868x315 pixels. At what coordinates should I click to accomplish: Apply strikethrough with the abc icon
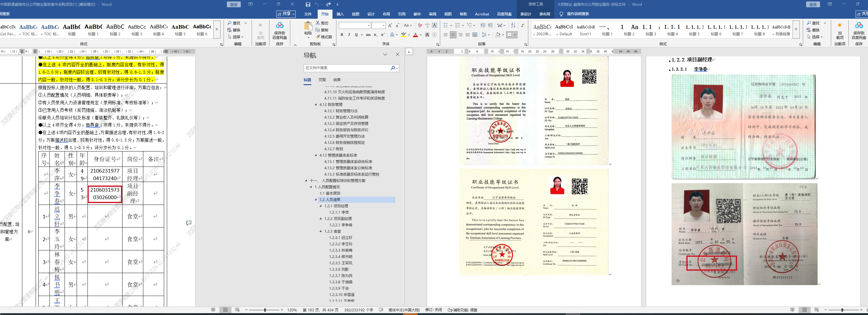368,35
